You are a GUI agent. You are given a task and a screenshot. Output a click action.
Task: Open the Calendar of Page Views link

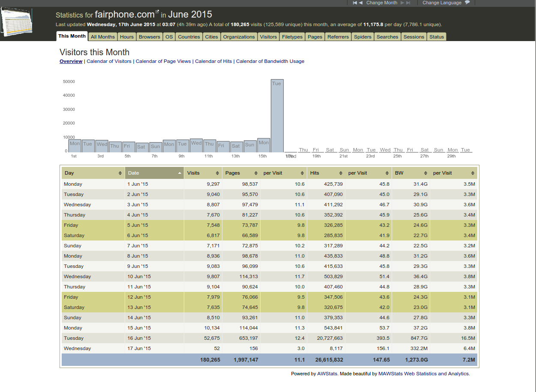pyautogui.click(x=163, y=61)
